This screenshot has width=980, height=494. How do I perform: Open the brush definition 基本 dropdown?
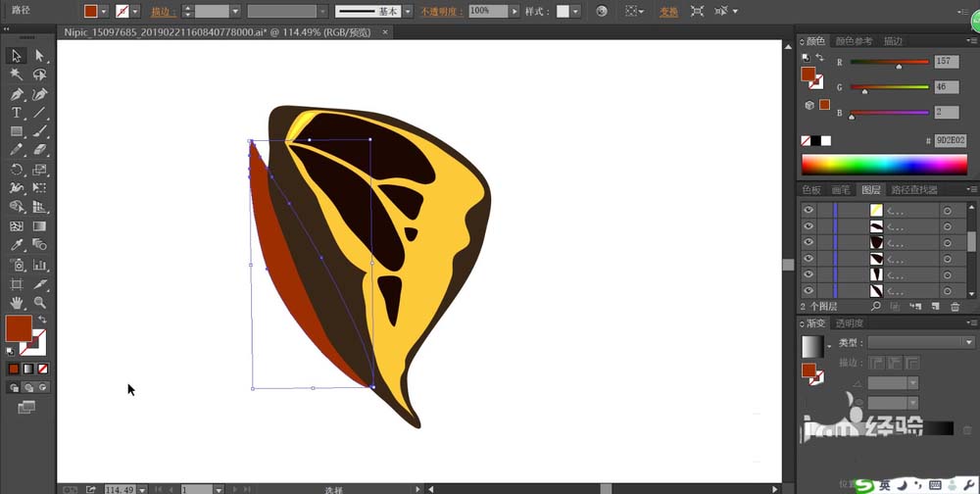click(x=408, y=11)
